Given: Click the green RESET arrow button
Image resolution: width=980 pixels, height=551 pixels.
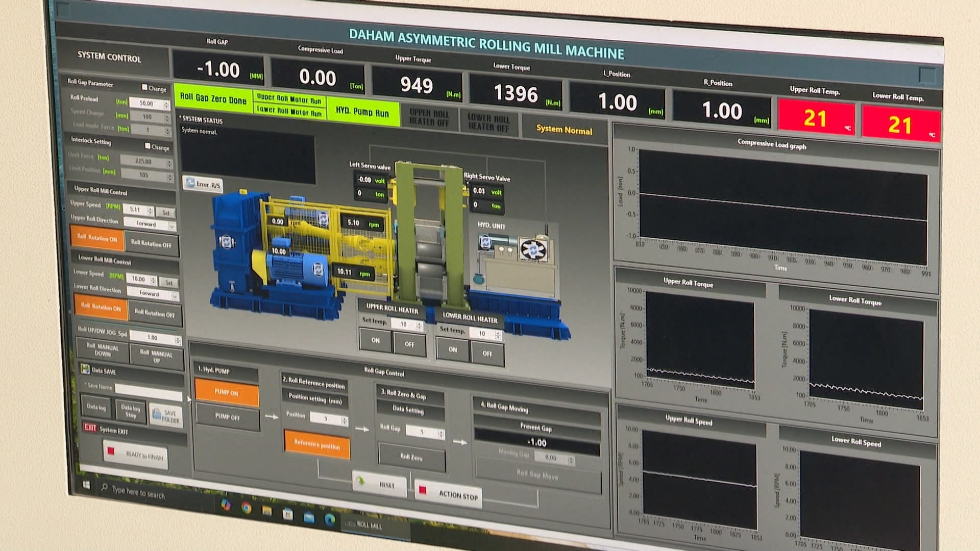Looking at the screenshot, I should click(x=379, y=484).
